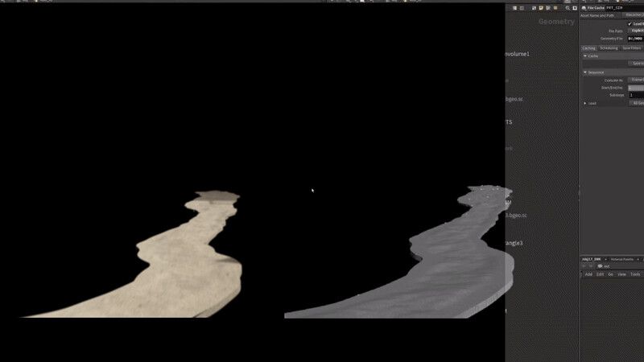The height and width of the screenshot is (362, 644).
Task: Select the 3.bgeo.sc node label
Action: tap(516, 215)
